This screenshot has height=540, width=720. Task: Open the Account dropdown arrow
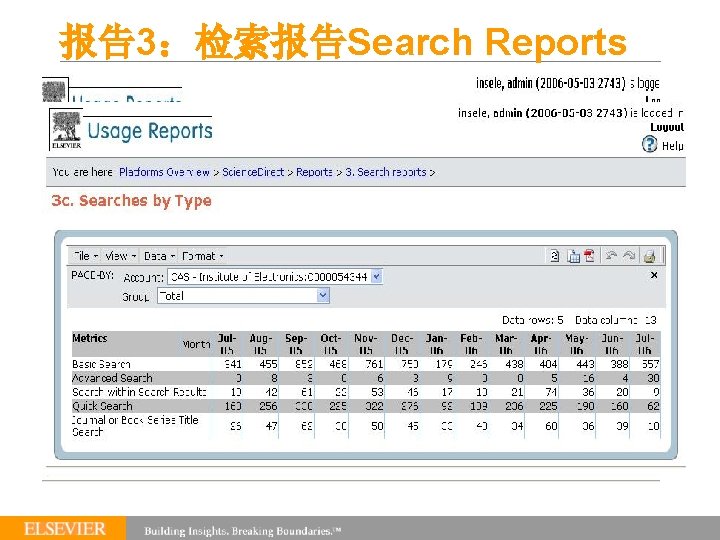tap(377, 276)
